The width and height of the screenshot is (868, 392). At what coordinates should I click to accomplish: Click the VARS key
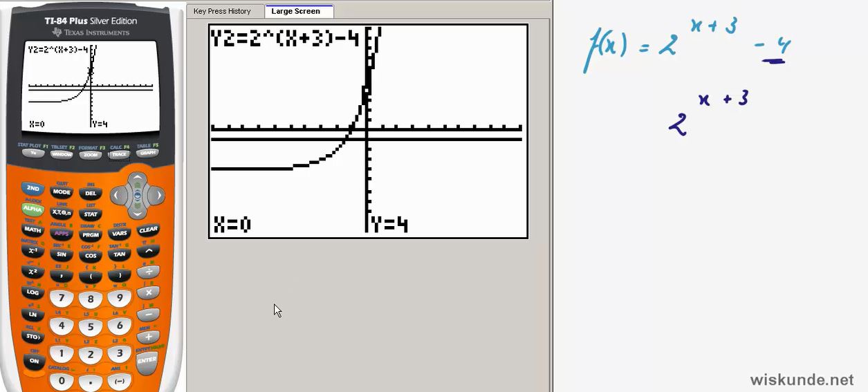tap(120, 233)
